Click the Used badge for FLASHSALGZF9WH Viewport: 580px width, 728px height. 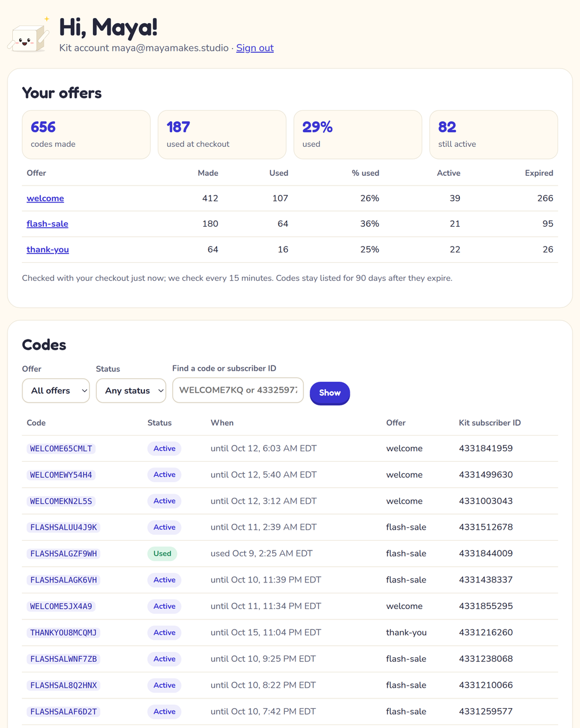162,553
